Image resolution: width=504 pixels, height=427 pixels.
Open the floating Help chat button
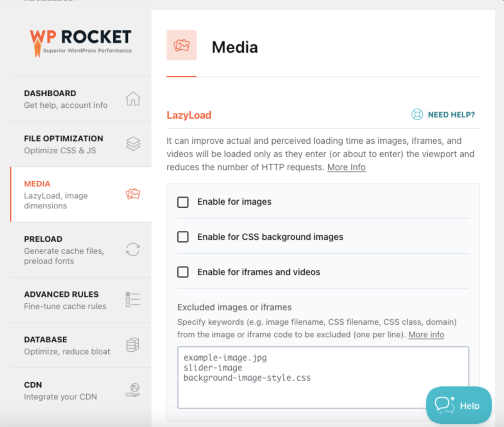point(459,405)
